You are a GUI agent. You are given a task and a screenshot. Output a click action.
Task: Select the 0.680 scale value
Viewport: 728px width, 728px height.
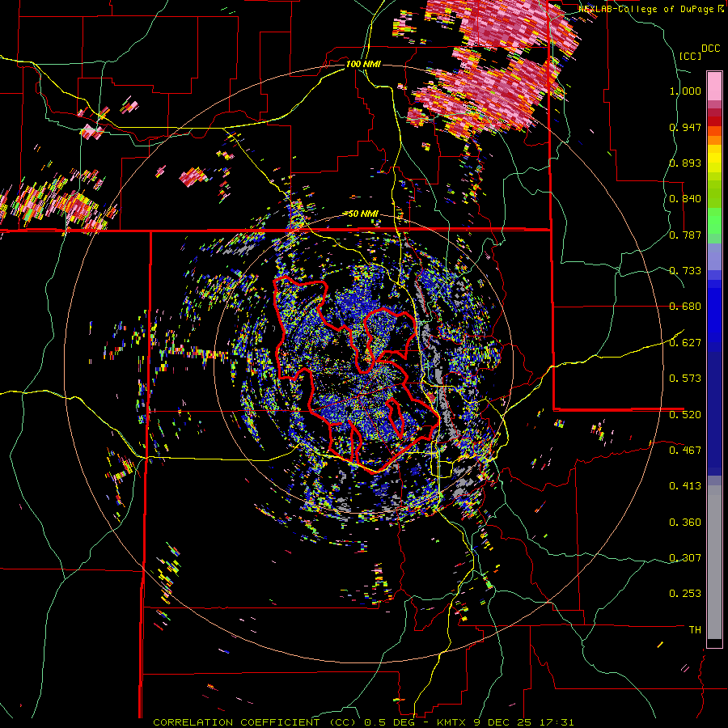685,307
